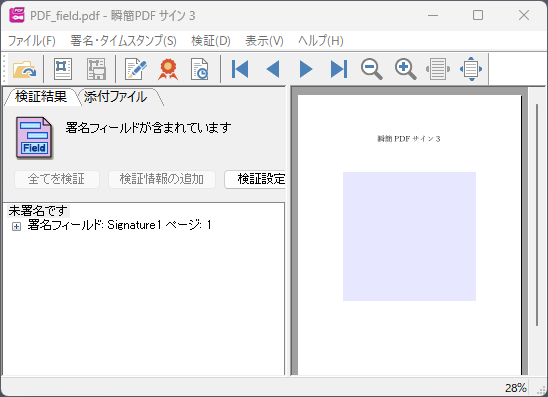Zoom in with magnifier plus
Screen dimensions: 548x397
[x=405, y=69]
